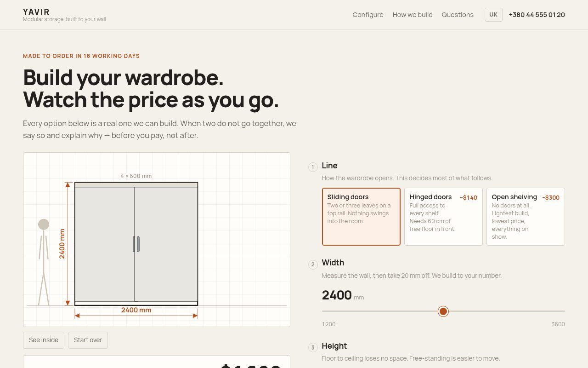Click the 3600 maximum width label

point(558,324)
